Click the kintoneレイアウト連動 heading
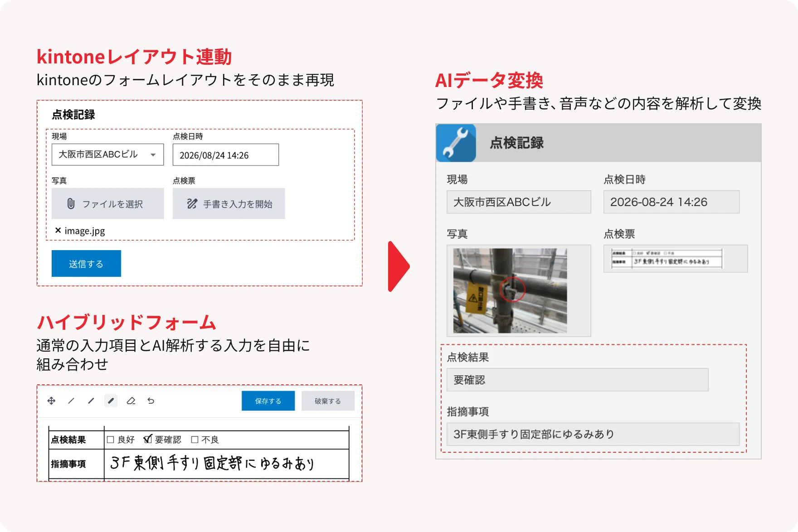 coord(134,57)
